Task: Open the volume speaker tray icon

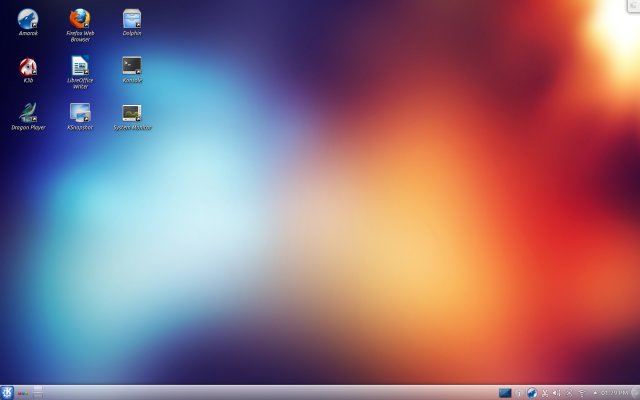Action: (x=557, y=393)
